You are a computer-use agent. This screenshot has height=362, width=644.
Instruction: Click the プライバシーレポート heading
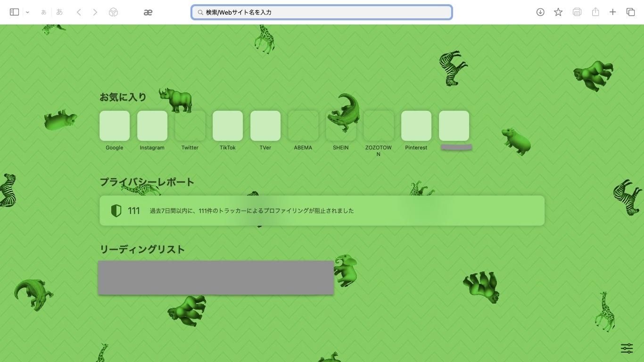pos(147,182)
